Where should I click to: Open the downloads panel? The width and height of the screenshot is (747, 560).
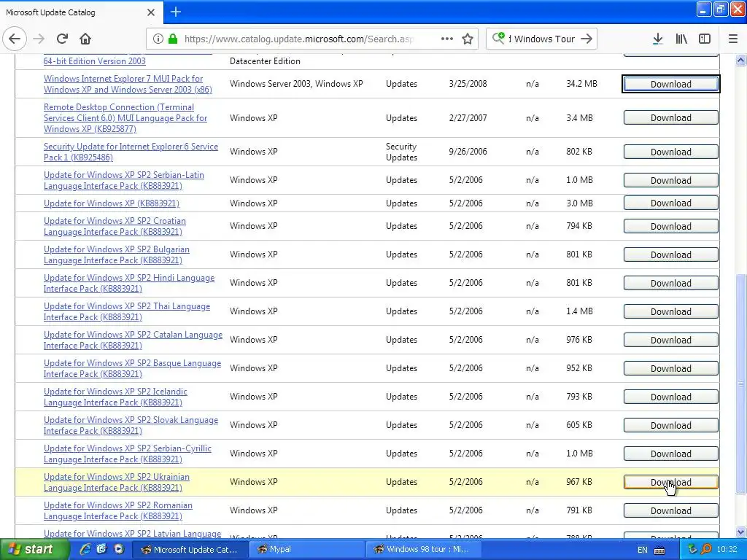click(657, 39)
